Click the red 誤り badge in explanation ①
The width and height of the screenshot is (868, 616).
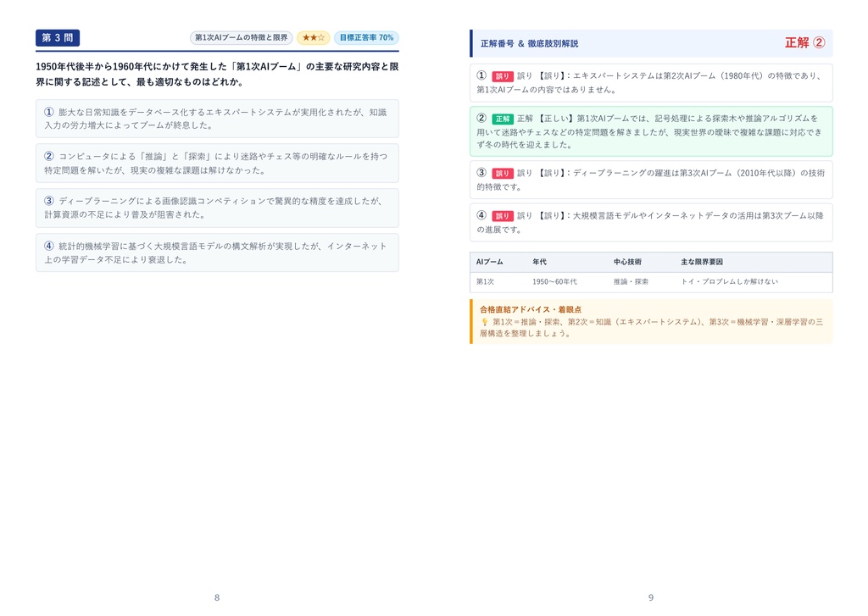pyautogui.click(x=503, y=75)
